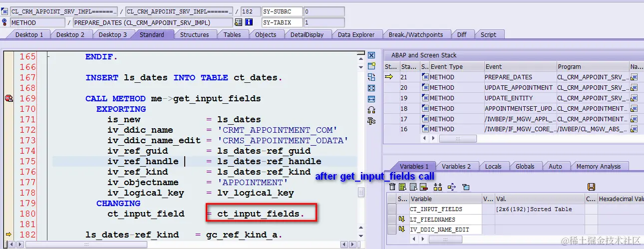Select the row selector for CT_INPUT_FIELDS
The image size is (644, 249).
tap(392, 209)
